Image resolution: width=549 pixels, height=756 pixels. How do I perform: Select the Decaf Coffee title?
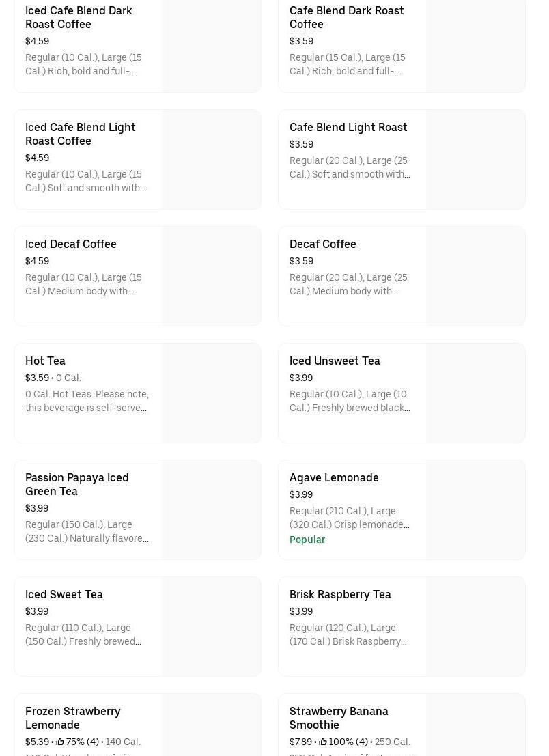[322, 244]
